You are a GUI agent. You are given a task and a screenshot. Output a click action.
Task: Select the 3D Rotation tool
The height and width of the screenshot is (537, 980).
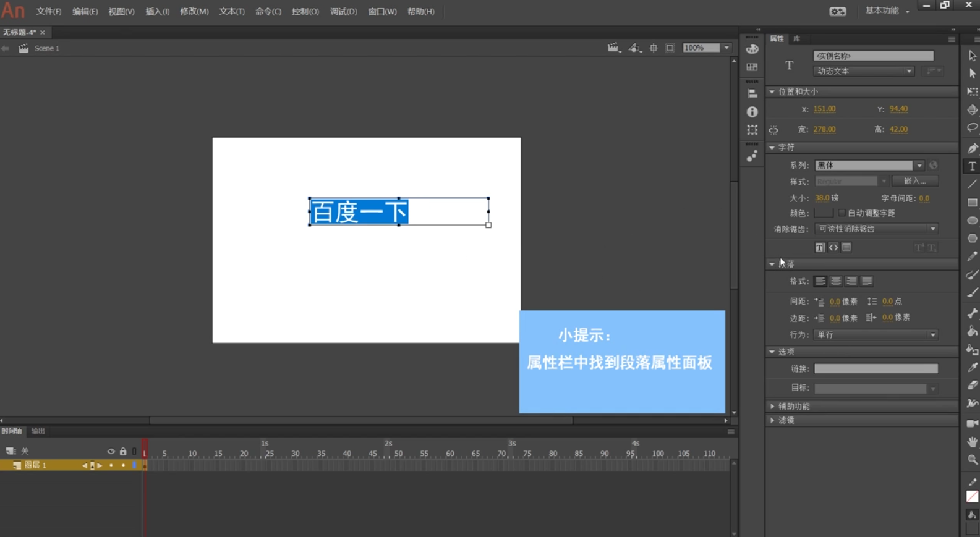pos(972,109)
